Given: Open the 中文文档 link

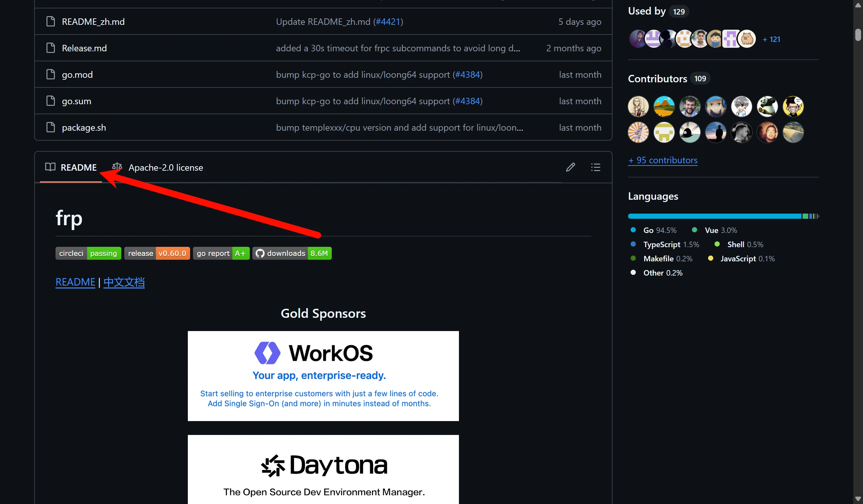Looking at the screenshot, I should coord(124,282).
